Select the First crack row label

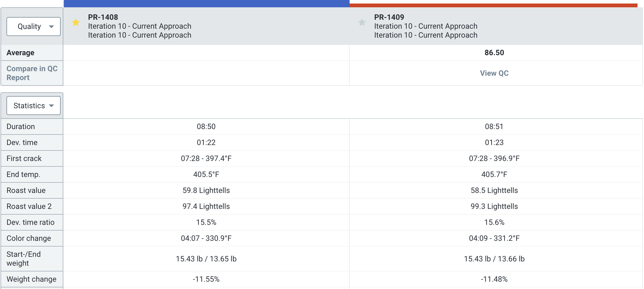pos(24,159)
